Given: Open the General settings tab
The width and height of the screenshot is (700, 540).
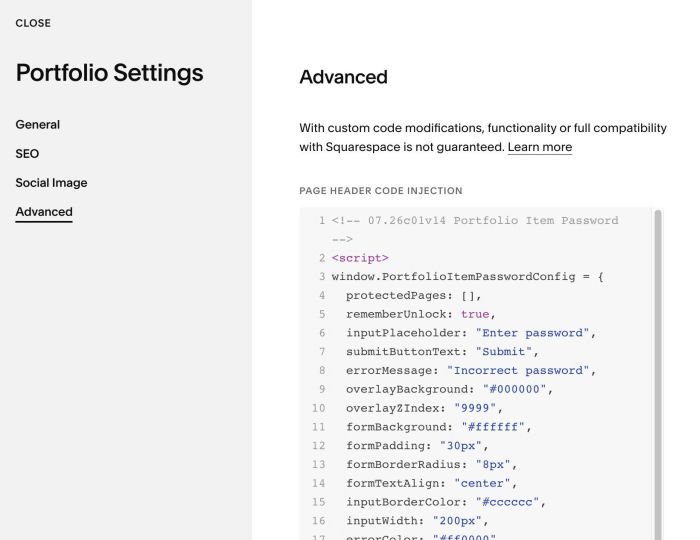Looking at the screenshot, I should click(x=38, y=125).
